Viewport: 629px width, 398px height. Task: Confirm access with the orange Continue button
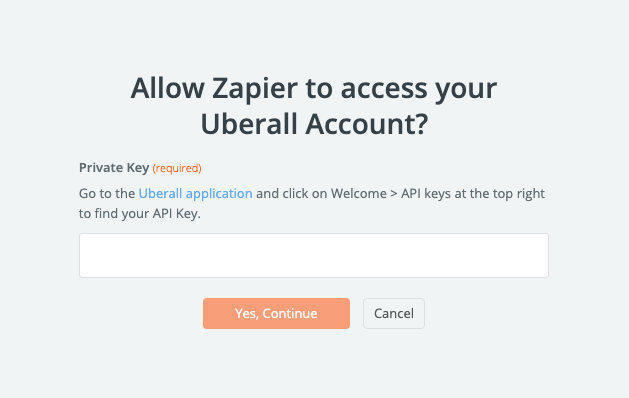276,313
